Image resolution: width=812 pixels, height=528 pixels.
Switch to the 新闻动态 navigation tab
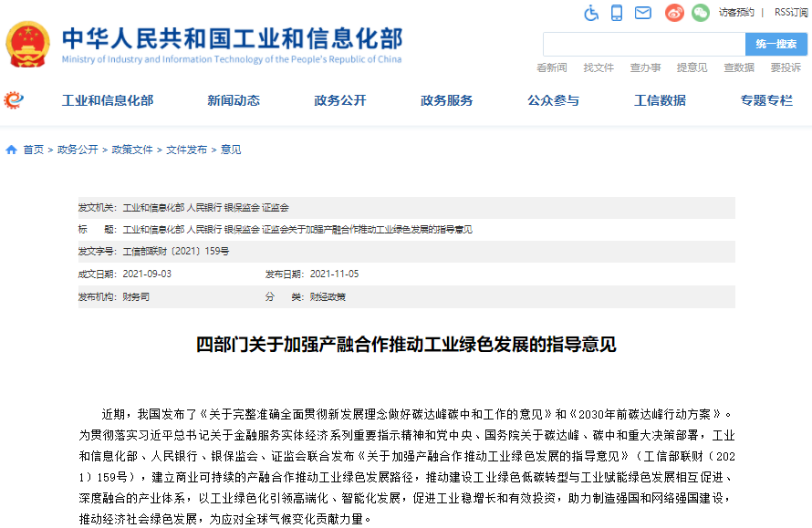[233, 100]
